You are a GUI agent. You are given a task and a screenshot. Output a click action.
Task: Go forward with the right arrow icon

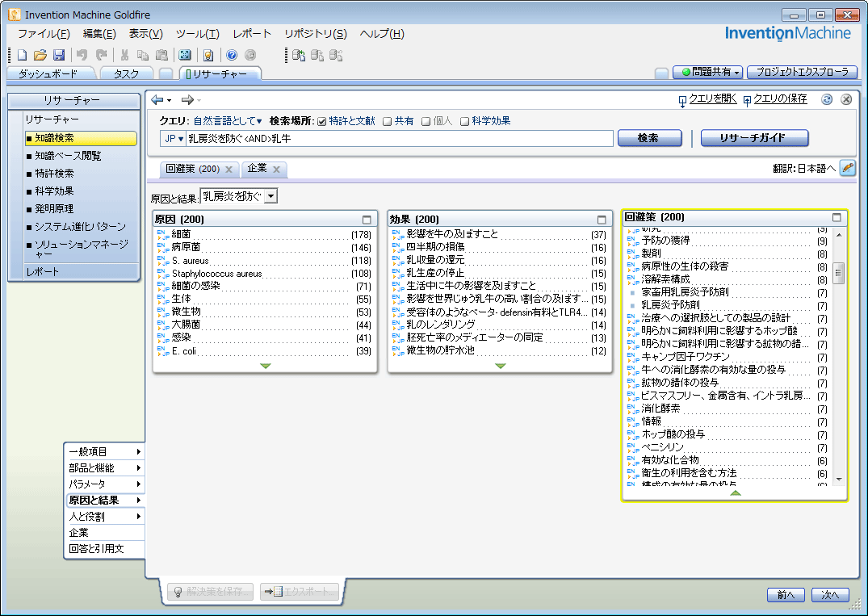[187, 99]
